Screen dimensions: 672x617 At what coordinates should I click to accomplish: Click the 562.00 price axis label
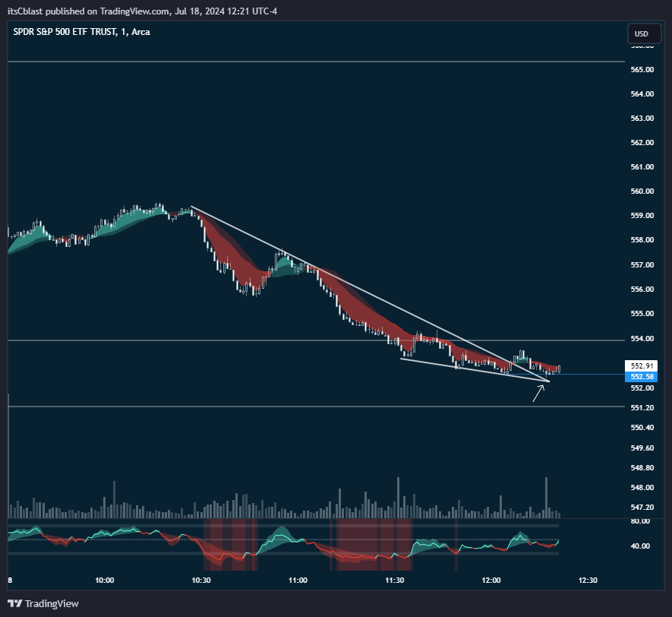tap(642, 142)
